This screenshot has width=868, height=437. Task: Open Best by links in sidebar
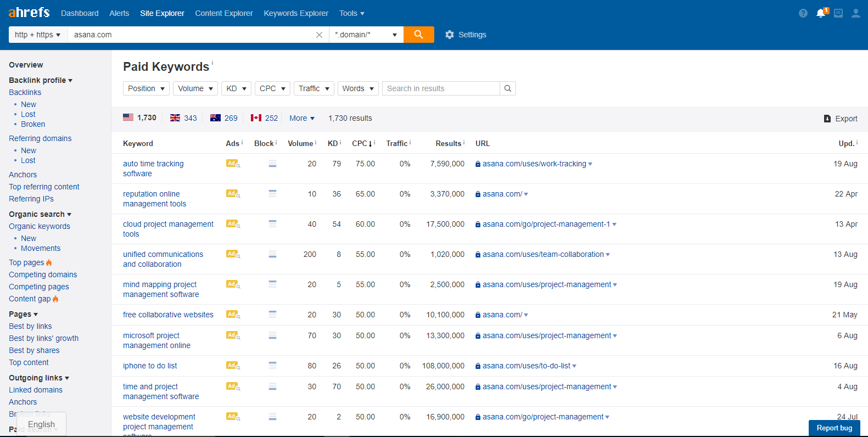(30, 326)
